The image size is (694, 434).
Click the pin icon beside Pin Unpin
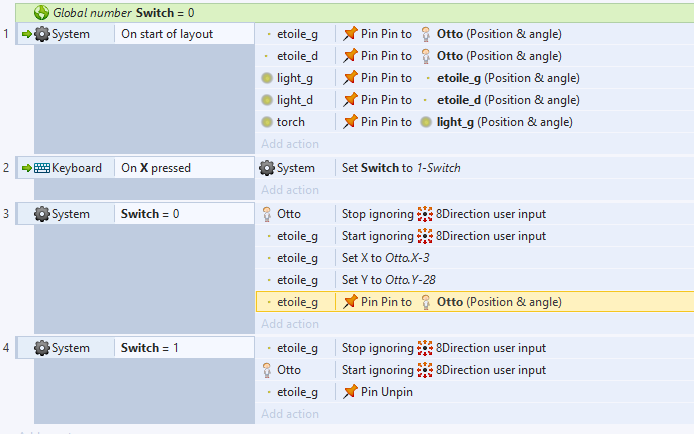pyautogui.click(x=350, y=392)
